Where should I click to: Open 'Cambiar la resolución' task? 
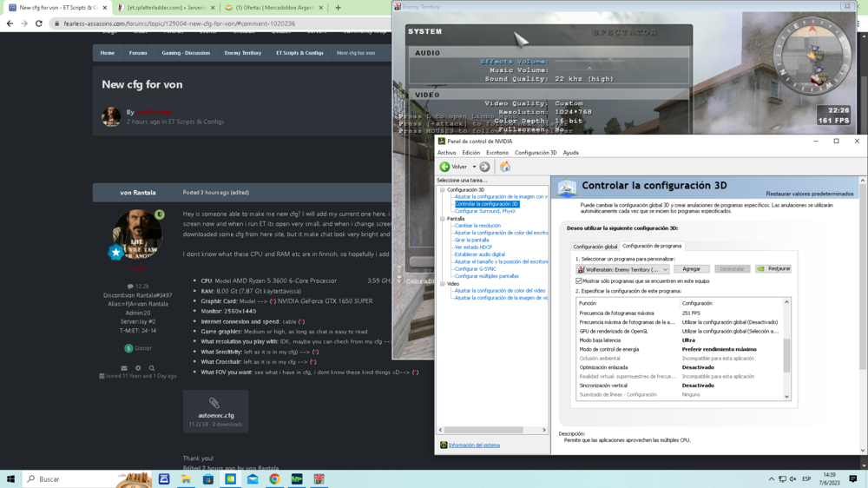pos(477,226)
